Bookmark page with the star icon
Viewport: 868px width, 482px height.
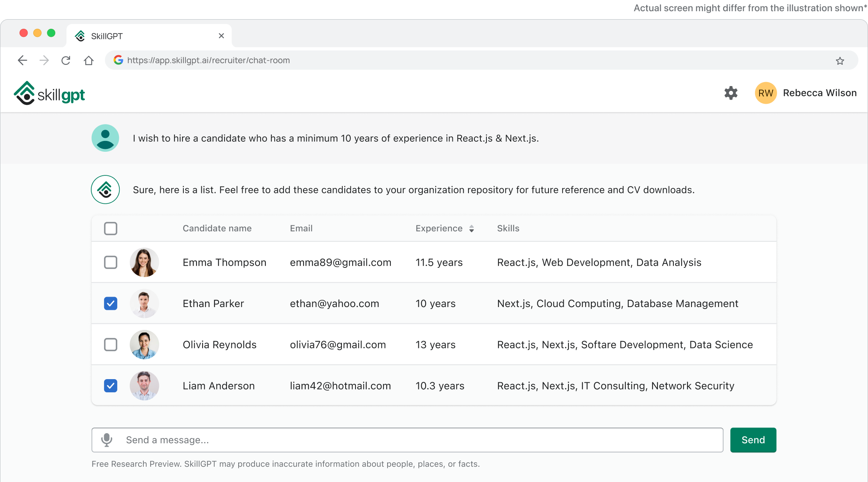click(x=840, y=61)
